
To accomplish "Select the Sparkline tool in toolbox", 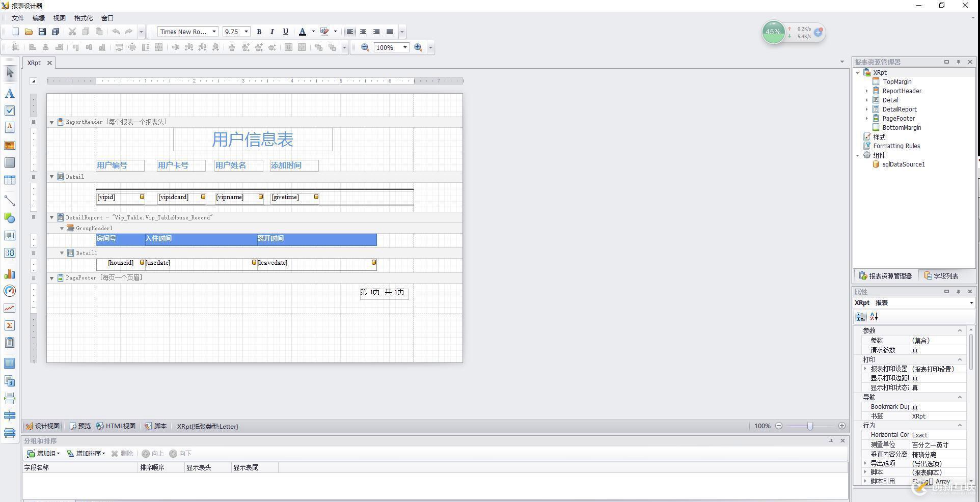I will click(10, 308).
